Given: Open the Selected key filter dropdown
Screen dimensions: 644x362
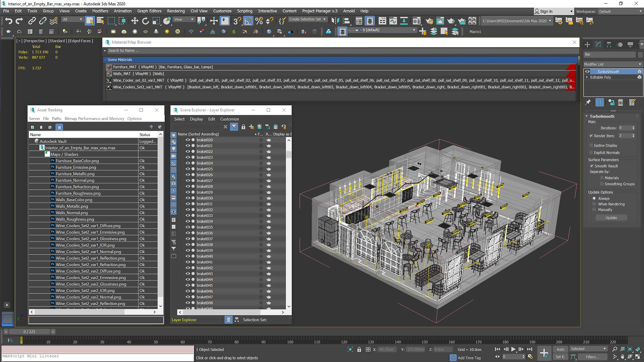Looking at the screenshot, I should (x=588, y=349).
